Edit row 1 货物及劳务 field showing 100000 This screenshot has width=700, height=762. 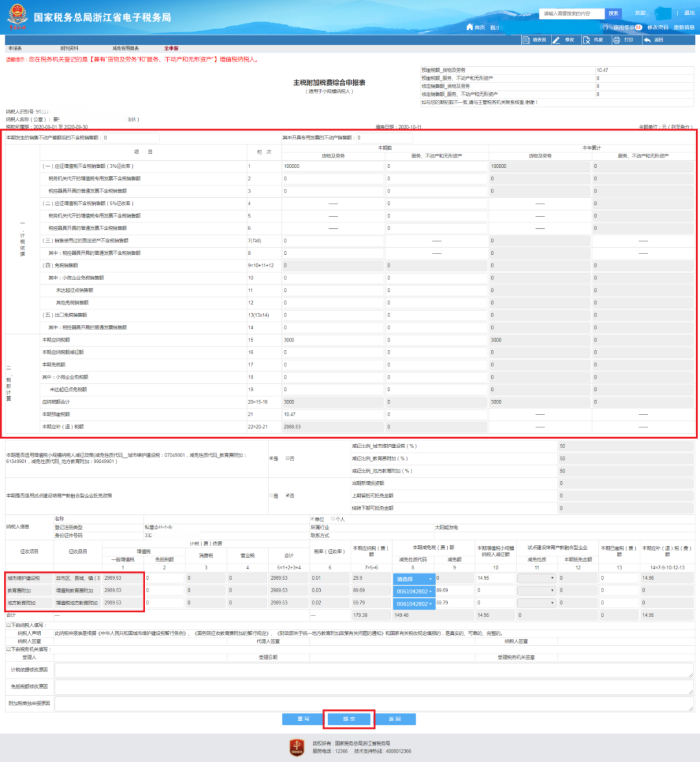tap(332, 166)
